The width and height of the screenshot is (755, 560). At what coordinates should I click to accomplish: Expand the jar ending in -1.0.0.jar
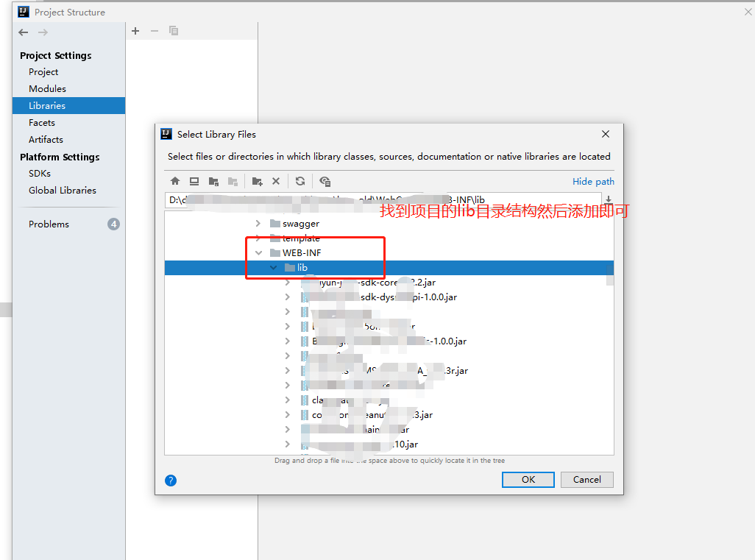click(288, 341)
